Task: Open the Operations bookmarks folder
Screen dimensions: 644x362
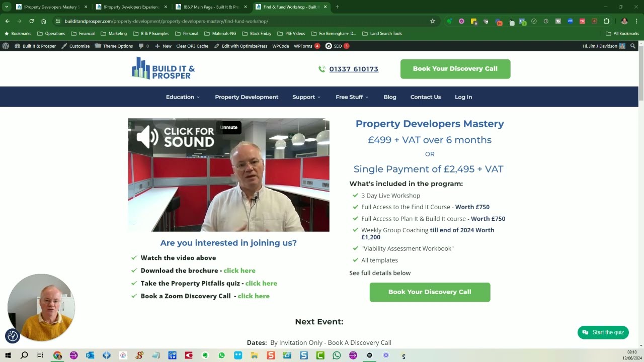Action: click(51, 33)
